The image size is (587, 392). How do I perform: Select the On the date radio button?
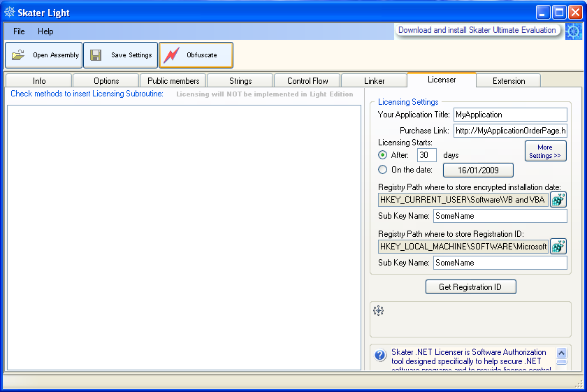tap(383, 170)
